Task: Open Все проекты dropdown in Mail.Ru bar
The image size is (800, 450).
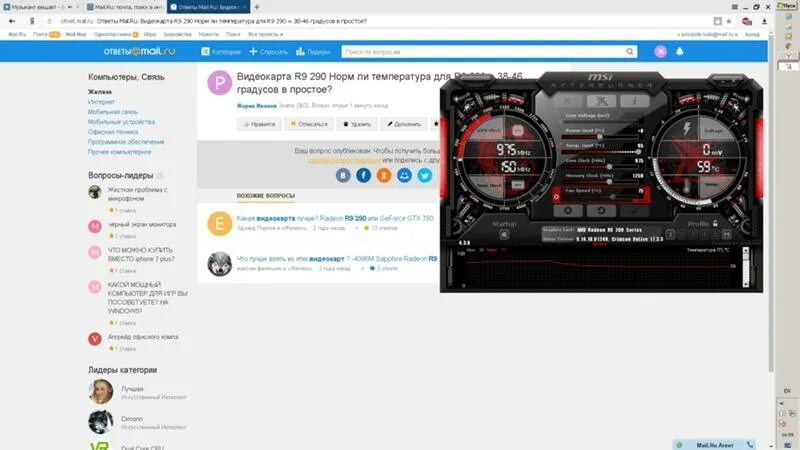Action: 265,34
